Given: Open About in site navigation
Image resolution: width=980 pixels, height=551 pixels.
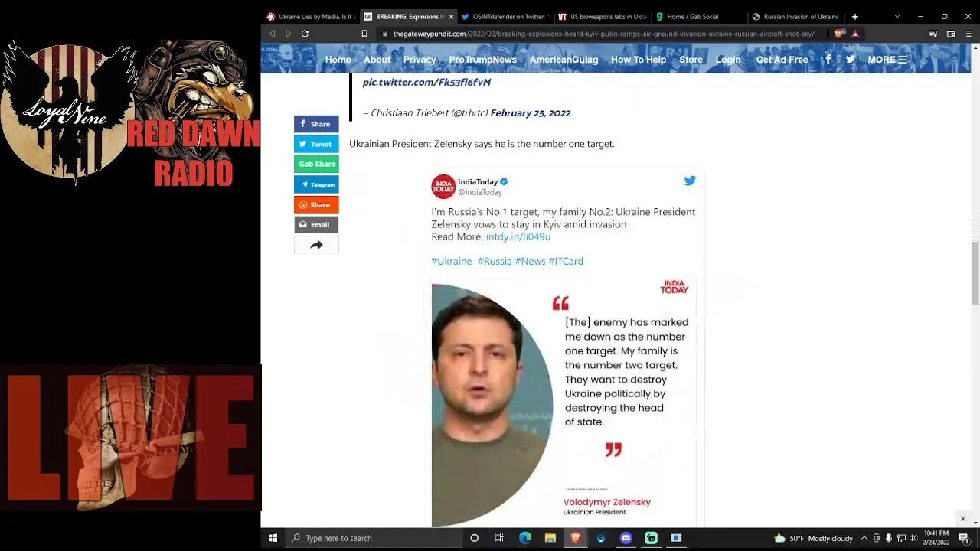Looking at the screenshot, I should tap(377, 60).
